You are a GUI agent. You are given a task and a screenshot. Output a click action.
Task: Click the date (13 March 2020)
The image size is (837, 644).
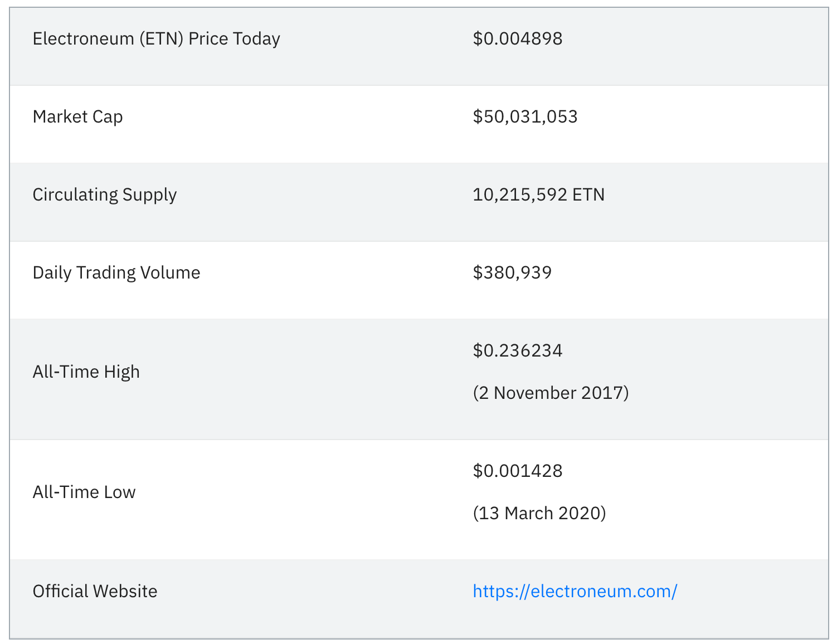tap(539, 513)
